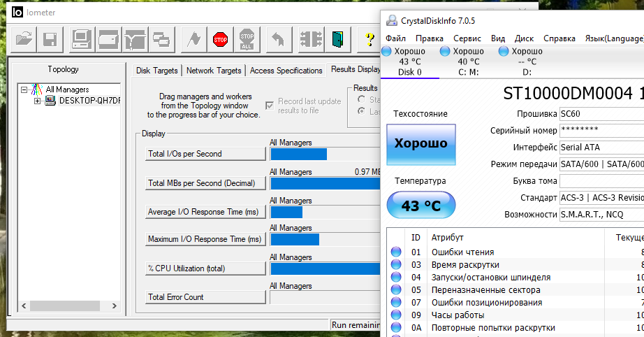Switch to the Network Targets tab

coord(214,71)
